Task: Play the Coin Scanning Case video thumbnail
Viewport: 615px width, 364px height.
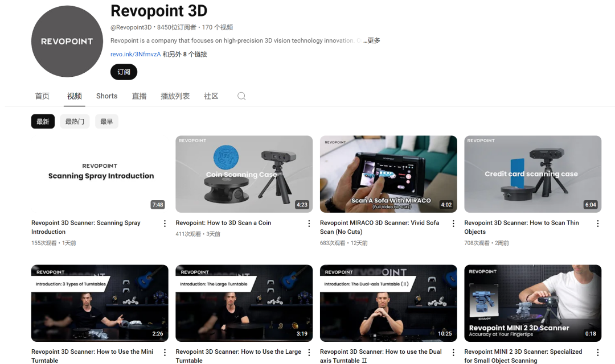Action: [x=244, y=174]
